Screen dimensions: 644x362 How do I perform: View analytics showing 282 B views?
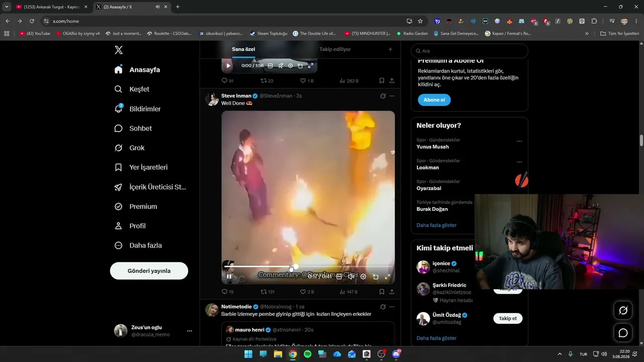(349, 80)
